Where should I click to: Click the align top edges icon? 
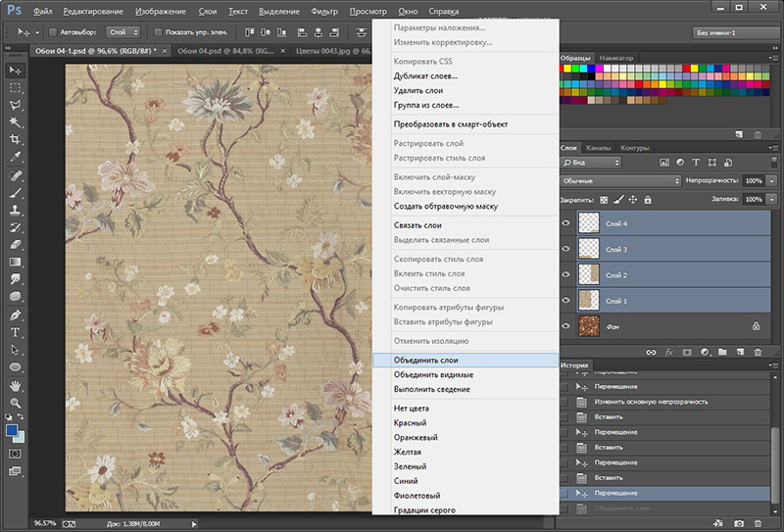tap(250, 32)
